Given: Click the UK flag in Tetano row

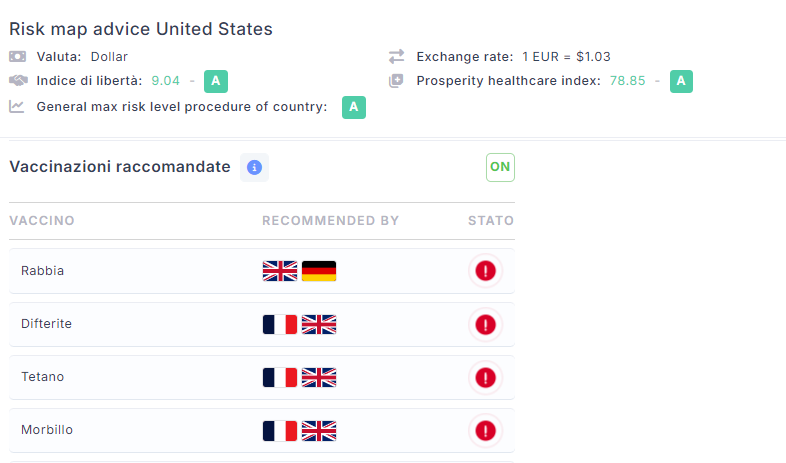Looking at the screenshot, I should [x=319, y=377].
